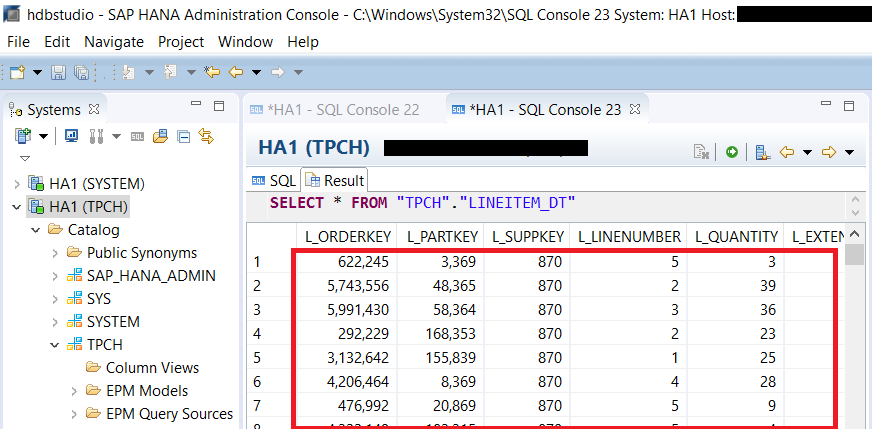Toggle Link with Editor icon
The height and width of the screenshot is (429, 872).
point(206,135)
